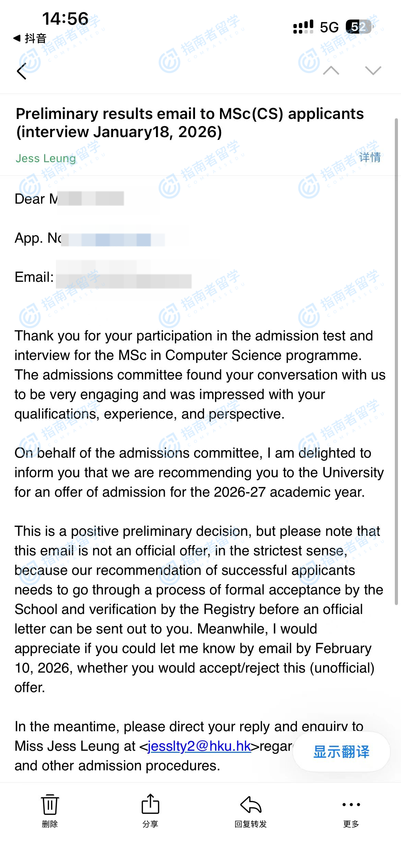Open the 更多 three-dot menu
Screen dimensions: 401x868
[x=351, y=810]
